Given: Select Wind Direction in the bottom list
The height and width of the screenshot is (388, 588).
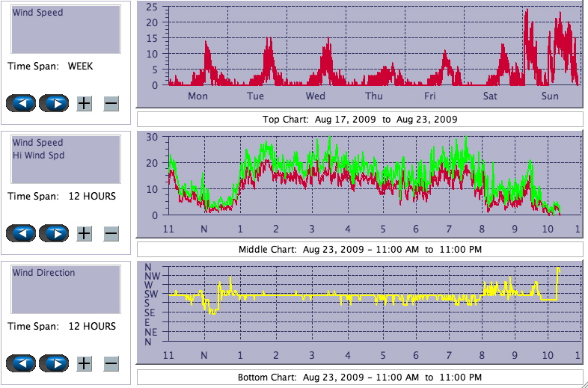Looking at the screenshot, I should (43, 273).
